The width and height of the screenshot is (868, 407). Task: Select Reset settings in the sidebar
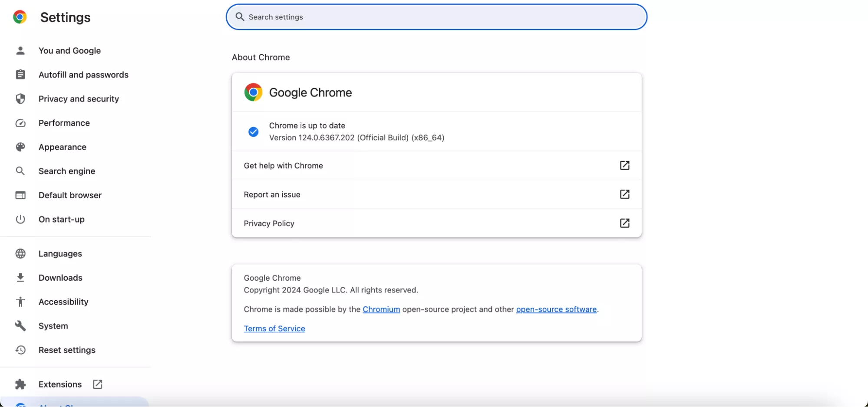tap(67, 350)
